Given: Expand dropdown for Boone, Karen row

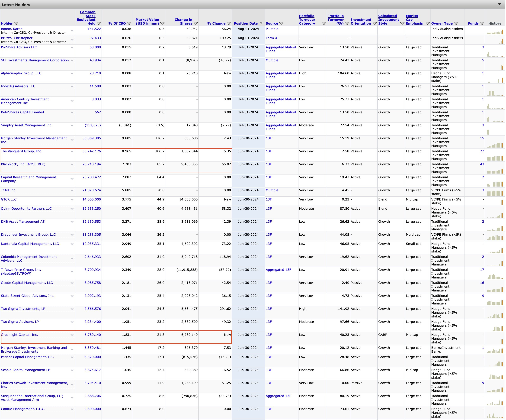Looking at the screenshot, I should tap(72, 31).
